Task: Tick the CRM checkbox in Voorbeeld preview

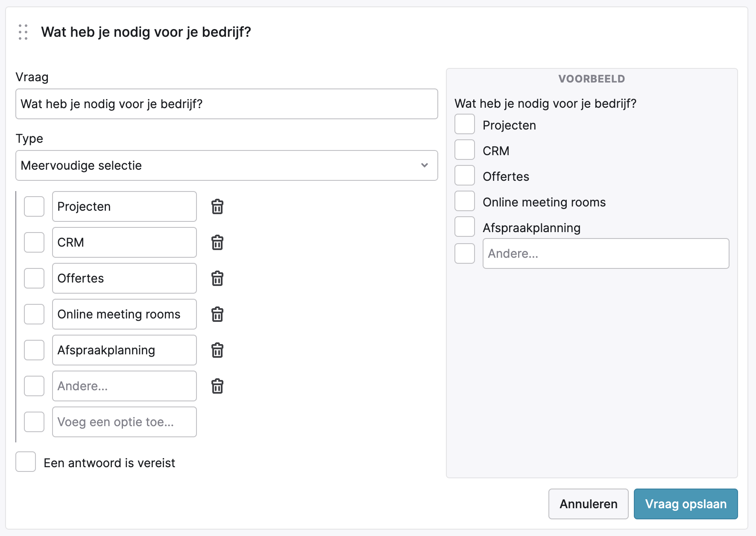Action: (x=465, y=150)
